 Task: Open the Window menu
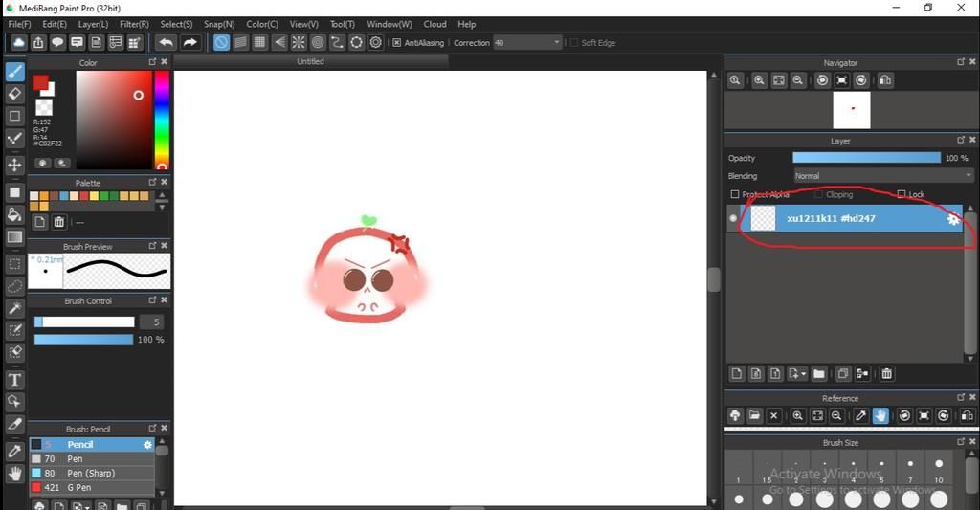tap(390, 24)
